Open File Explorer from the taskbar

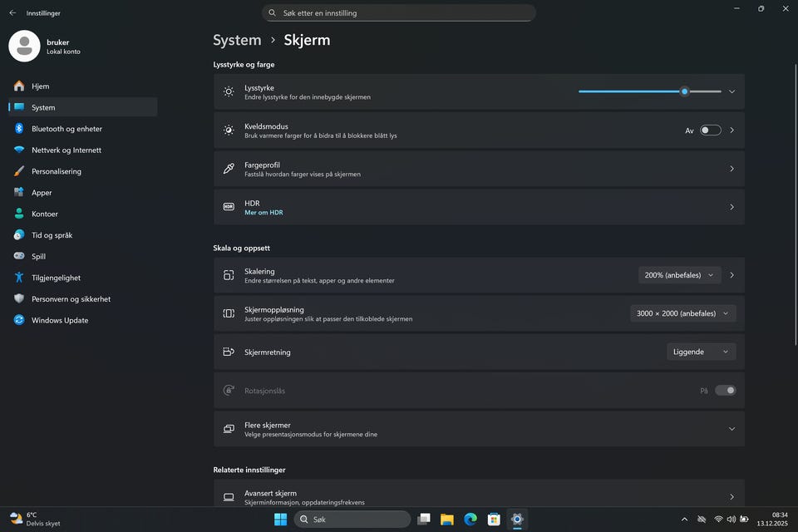[446, 520]
